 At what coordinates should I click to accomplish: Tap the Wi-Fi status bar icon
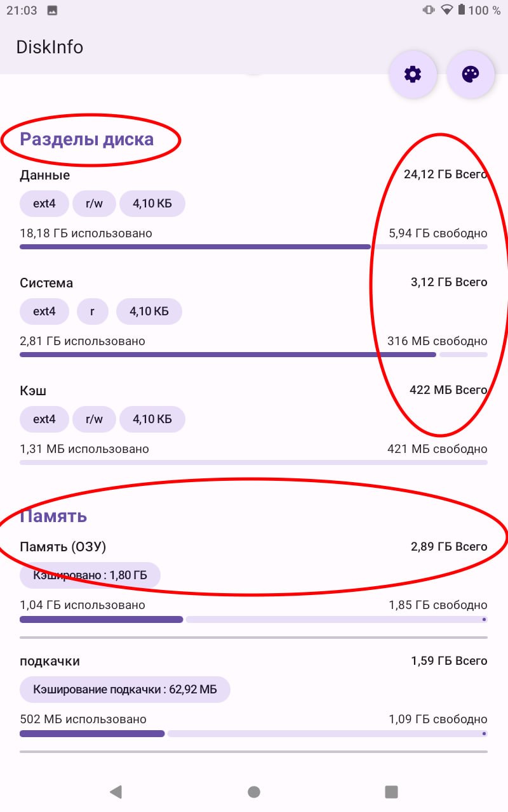pyautogui.click(x=447, y=10)
